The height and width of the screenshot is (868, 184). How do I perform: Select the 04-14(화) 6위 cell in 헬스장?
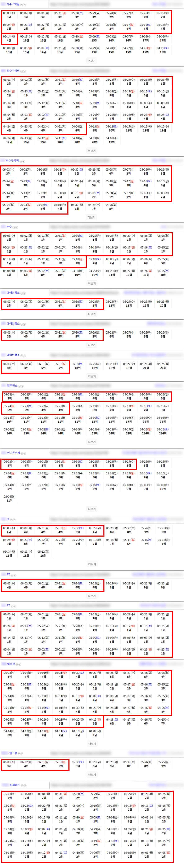tap(9, 733)
